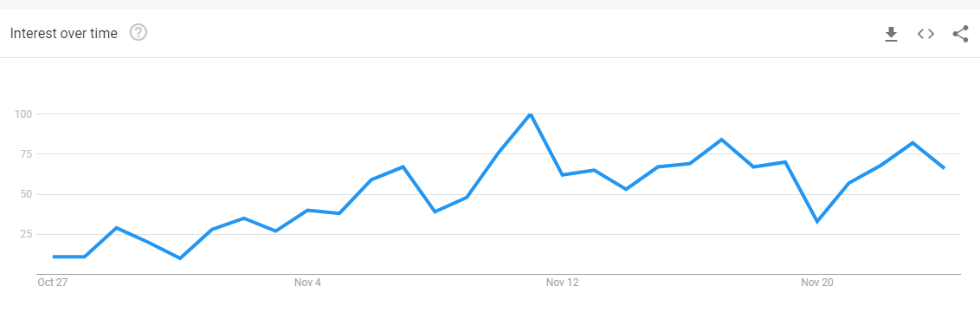Click the 25 value on y-axis
Screen dimensions: 980x319
tap(26, 234)
